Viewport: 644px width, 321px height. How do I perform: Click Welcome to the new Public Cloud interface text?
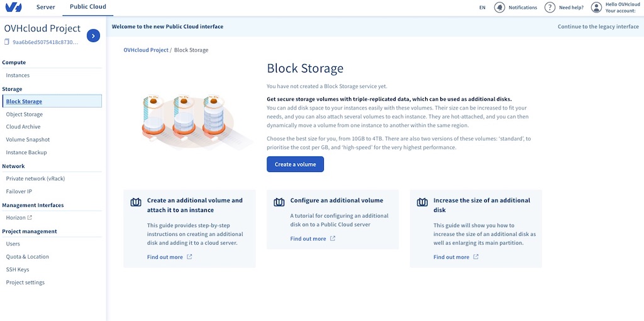pos(167,26)
